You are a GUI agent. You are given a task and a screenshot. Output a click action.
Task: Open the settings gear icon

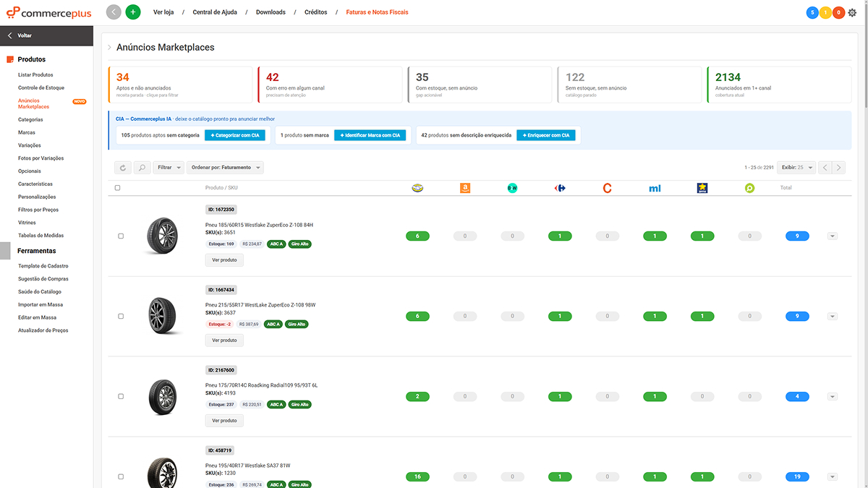pyautogui.click(x=852, y=12)
